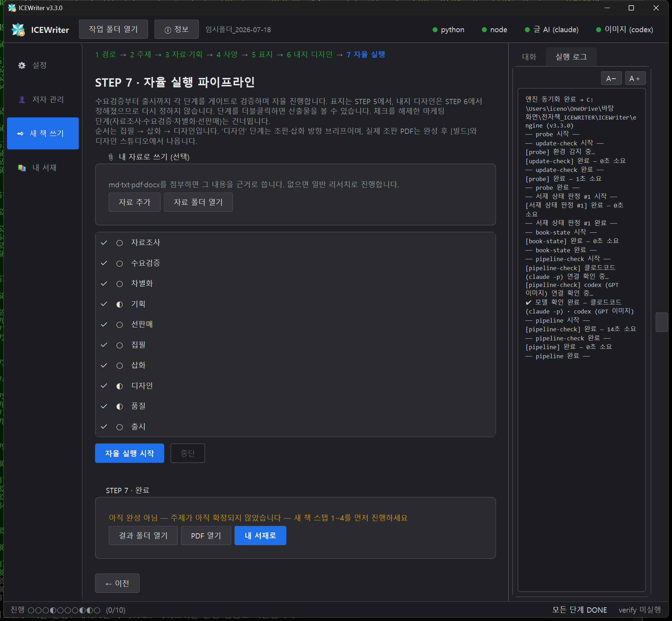
Task: Go to step 5 표지 in breadcrumb
Action: tap(262, 55)
